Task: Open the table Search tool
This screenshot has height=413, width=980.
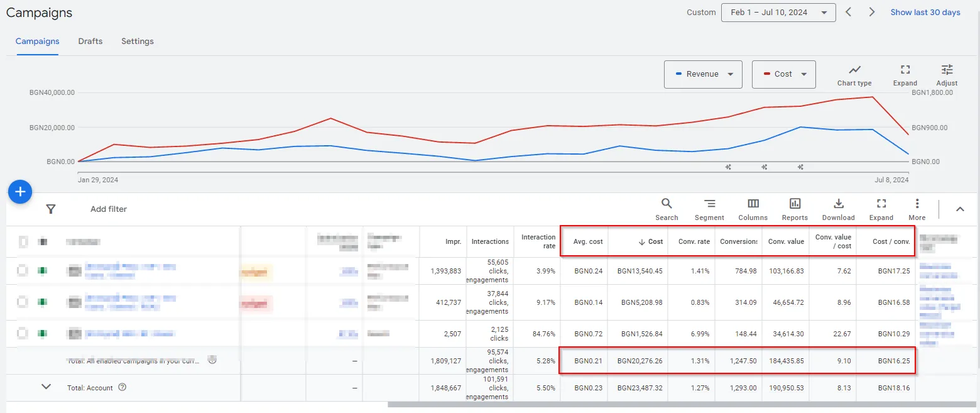Action: tap(667, 209)
